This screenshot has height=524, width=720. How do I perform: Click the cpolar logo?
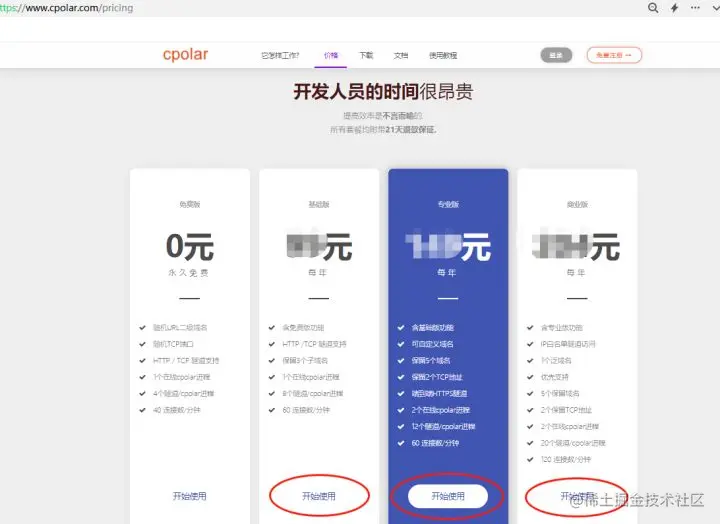pos(186,55)
